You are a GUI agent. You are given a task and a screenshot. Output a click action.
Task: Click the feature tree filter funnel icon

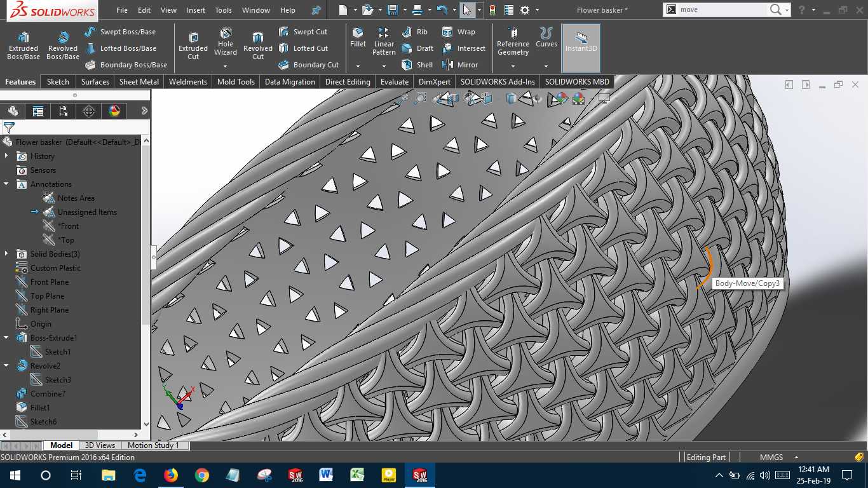(9, 128)
